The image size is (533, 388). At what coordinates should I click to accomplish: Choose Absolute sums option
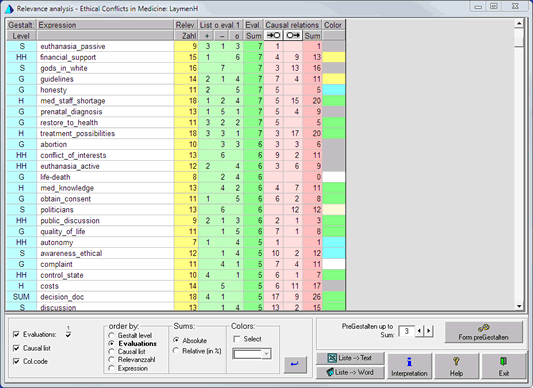[x=176, y=340]
